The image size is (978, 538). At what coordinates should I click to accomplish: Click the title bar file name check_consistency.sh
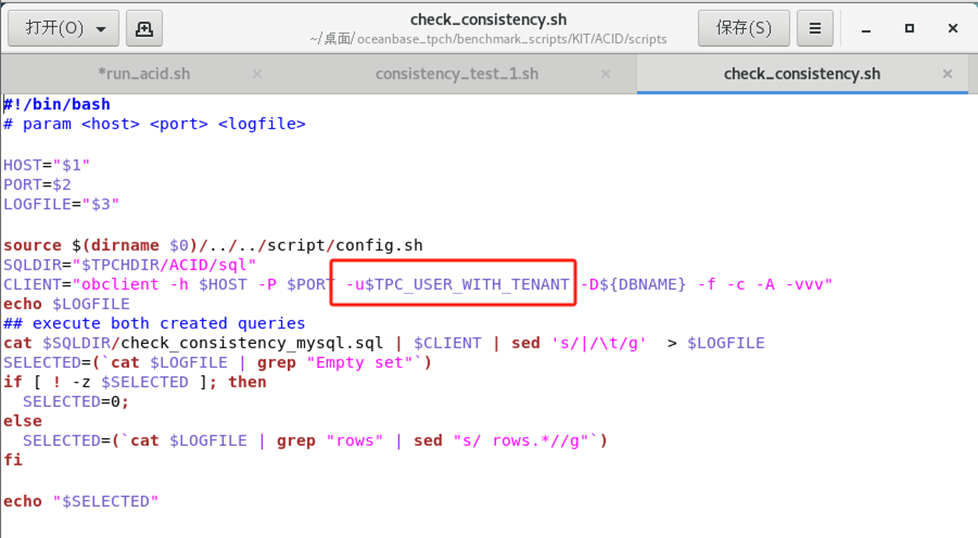pos(488,20)
